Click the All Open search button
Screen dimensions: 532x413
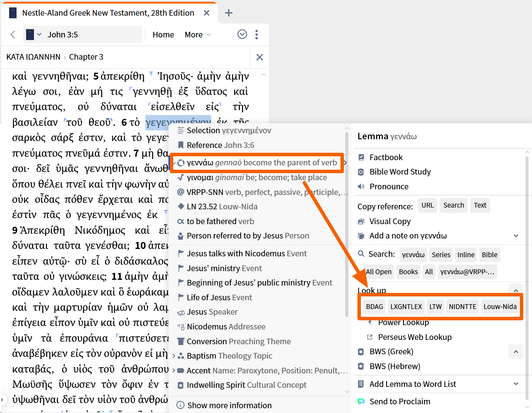[379, 272]
